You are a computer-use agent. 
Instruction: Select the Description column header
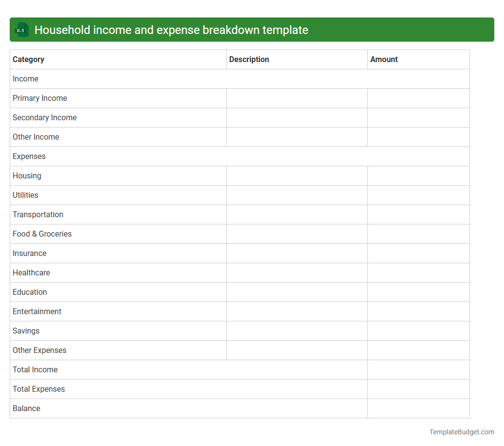249,59
